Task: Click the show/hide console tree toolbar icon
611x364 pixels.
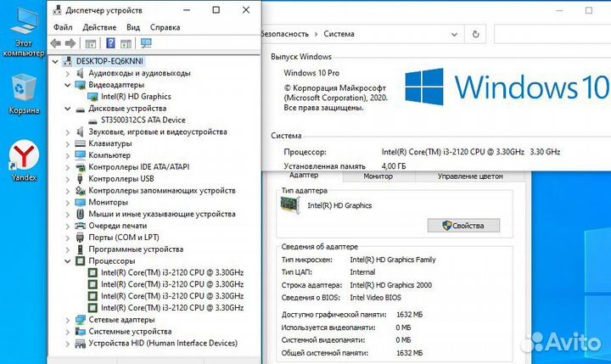Action: tap(91, 43)
